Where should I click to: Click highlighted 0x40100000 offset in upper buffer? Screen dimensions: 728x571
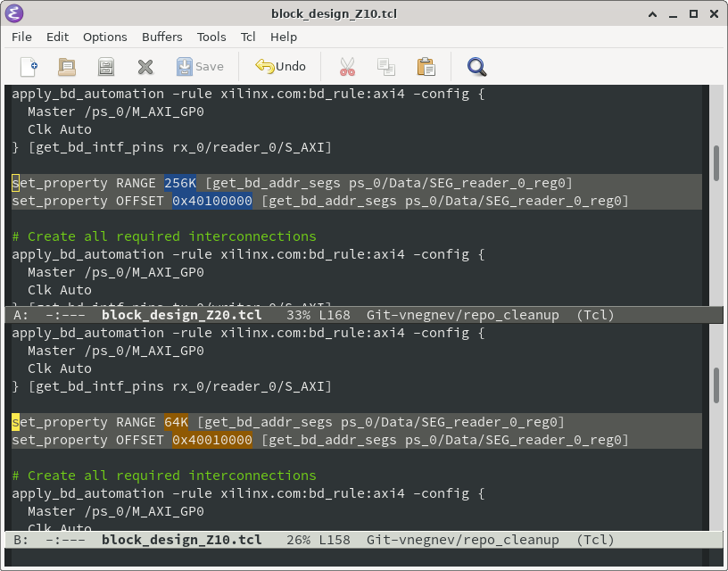(212, 201)
